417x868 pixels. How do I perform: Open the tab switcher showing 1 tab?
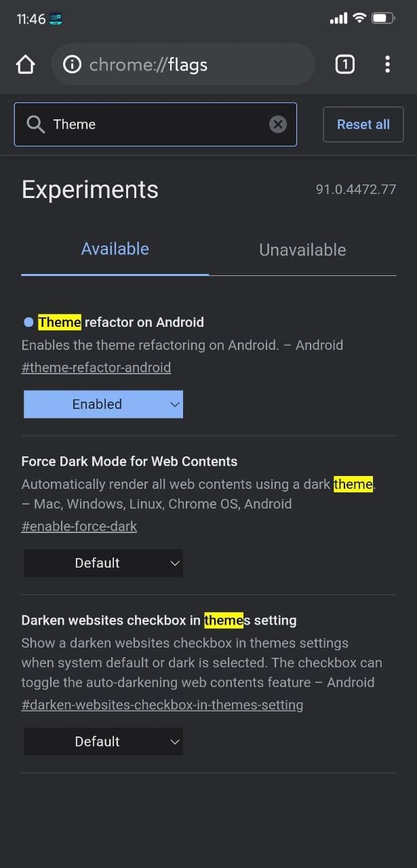[344, 65]
